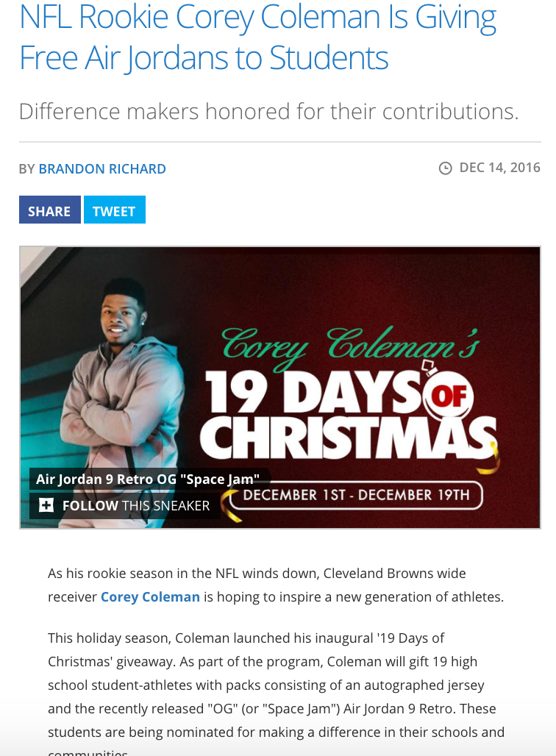Click the 19 Days of Christmas graphic title
The width and height of the screenshot is (556, 756).
(348, 416)
